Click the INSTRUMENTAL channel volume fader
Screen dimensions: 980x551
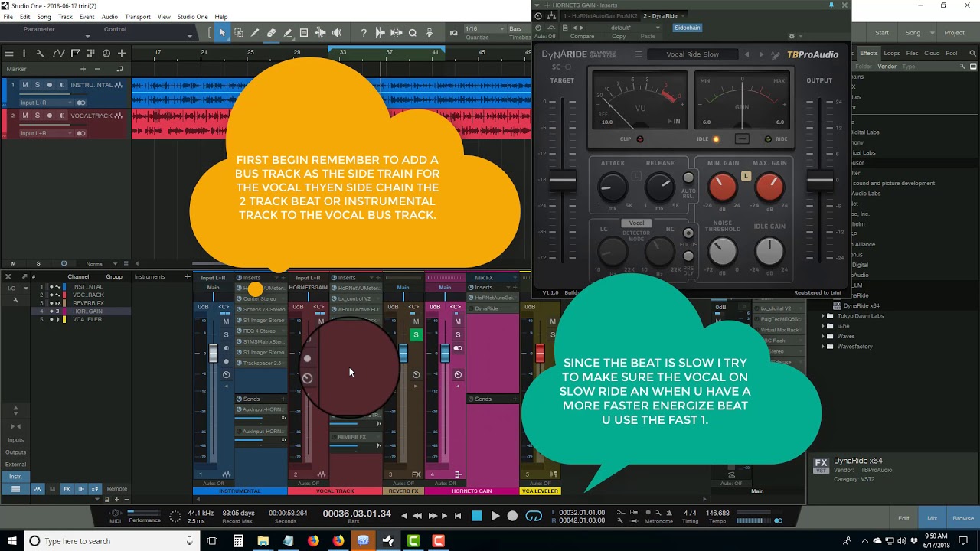click(214, 353)
